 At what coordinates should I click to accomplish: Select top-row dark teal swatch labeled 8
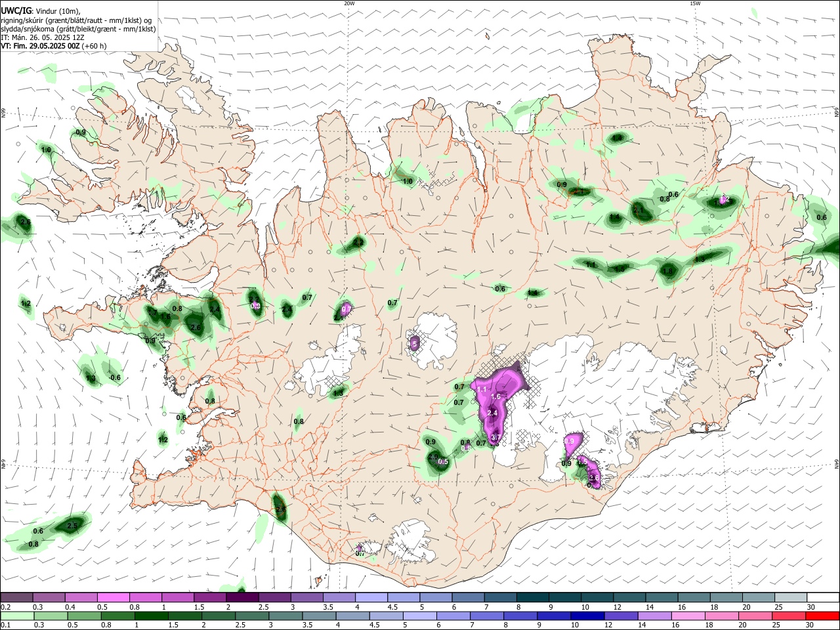[x=533, y=597]
